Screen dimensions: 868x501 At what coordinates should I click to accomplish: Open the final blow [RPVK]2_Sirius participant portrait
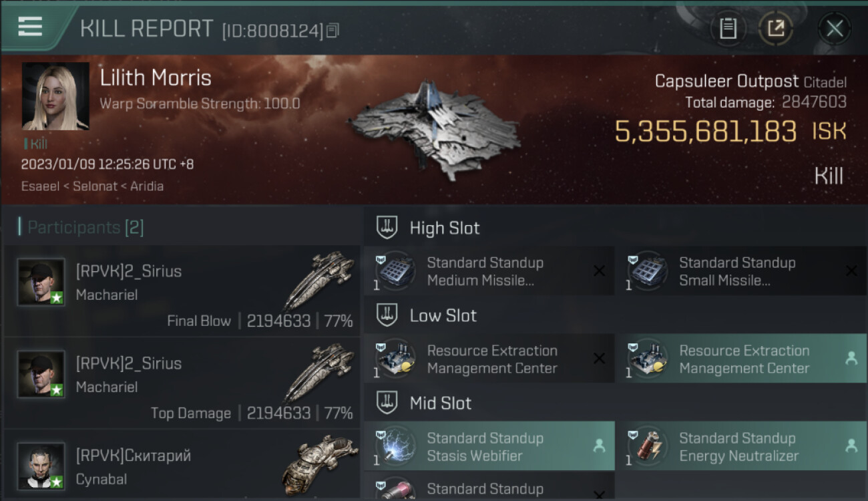41,282
